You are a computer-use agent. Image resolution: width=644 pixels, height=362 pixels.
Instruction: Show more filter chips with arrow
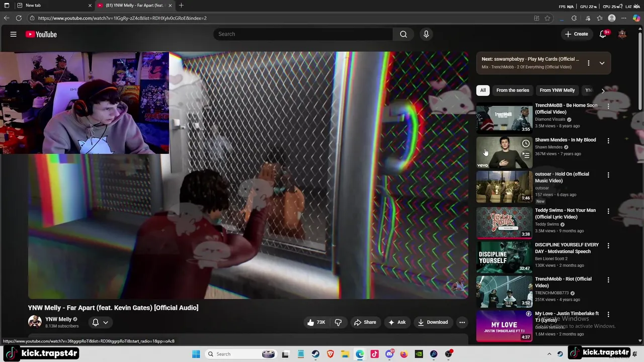(603, 90)
